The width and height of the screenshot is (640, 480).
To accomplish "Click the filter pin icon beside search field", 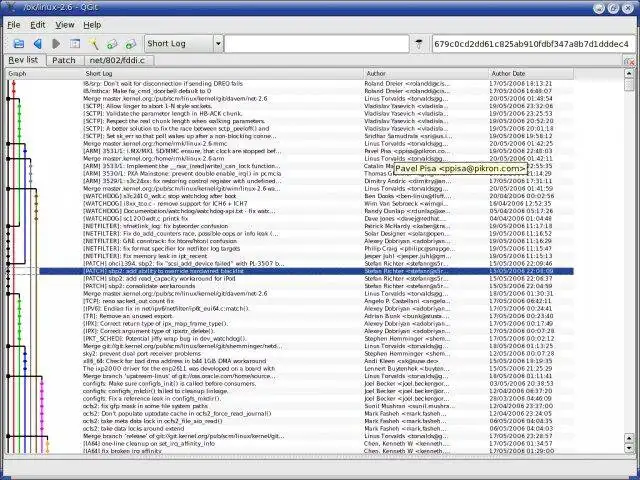I will tap(419, 44).
